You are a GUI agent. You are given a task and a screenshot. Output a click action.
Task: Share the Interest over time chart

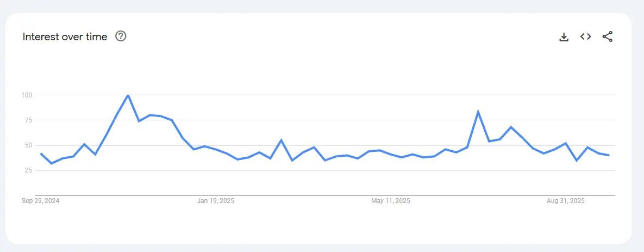(607, 37)
